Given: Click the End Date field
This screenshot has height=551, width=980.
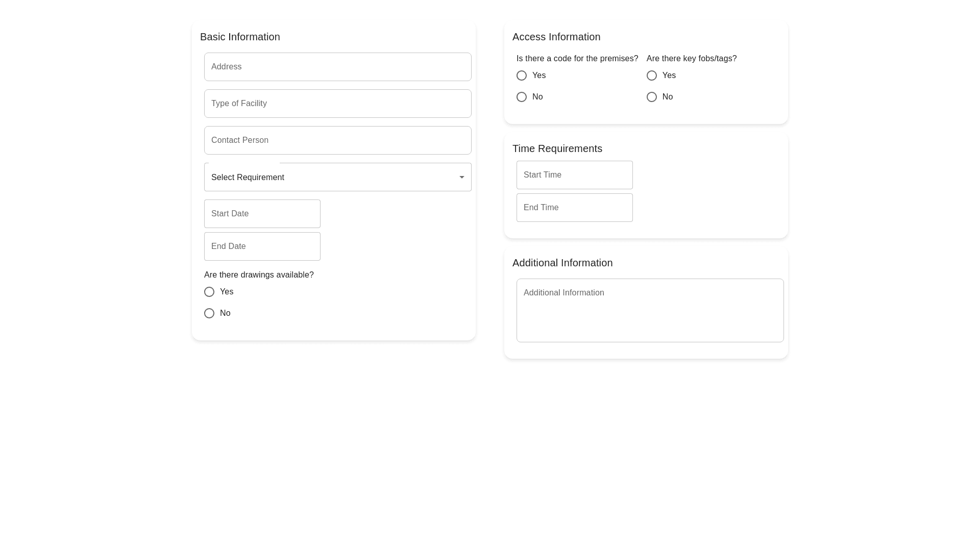Looking at the screenshot, I should (262, 246).
